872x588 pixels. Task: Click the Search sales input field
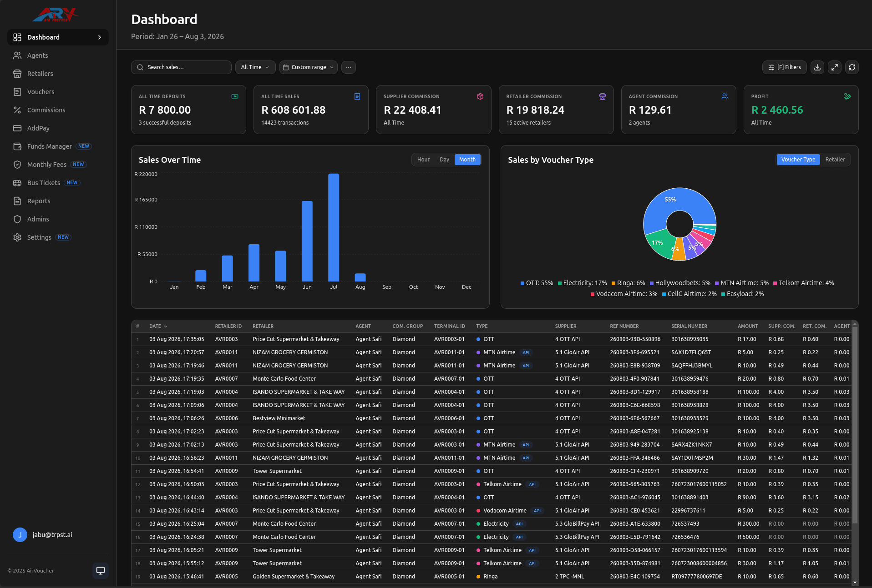point(181,67)
